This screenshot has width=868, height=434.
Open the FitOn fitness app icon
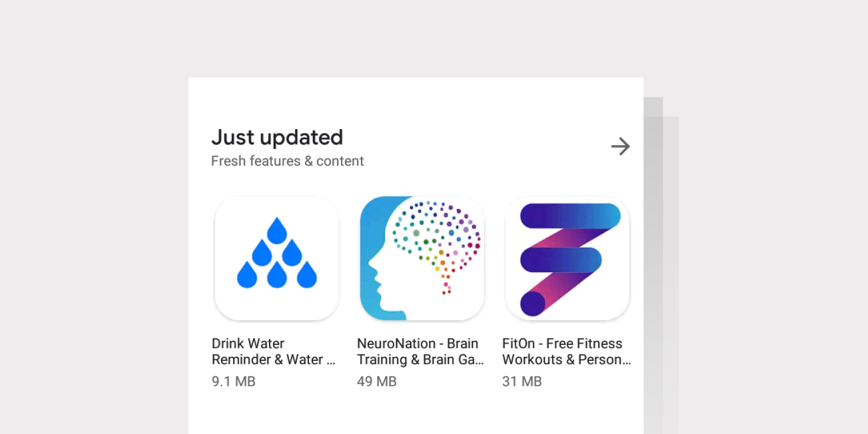pyautogui.click(x=566, y=258)
